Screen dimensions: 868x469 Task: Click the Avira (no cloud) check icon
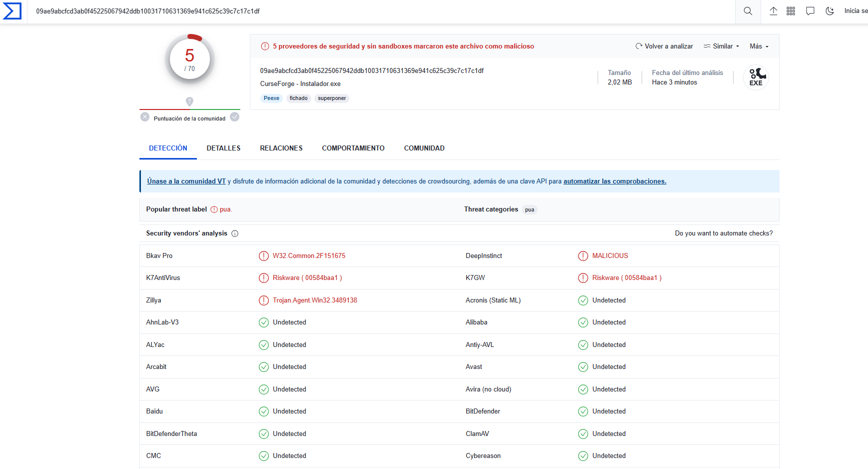pos(583,389)
